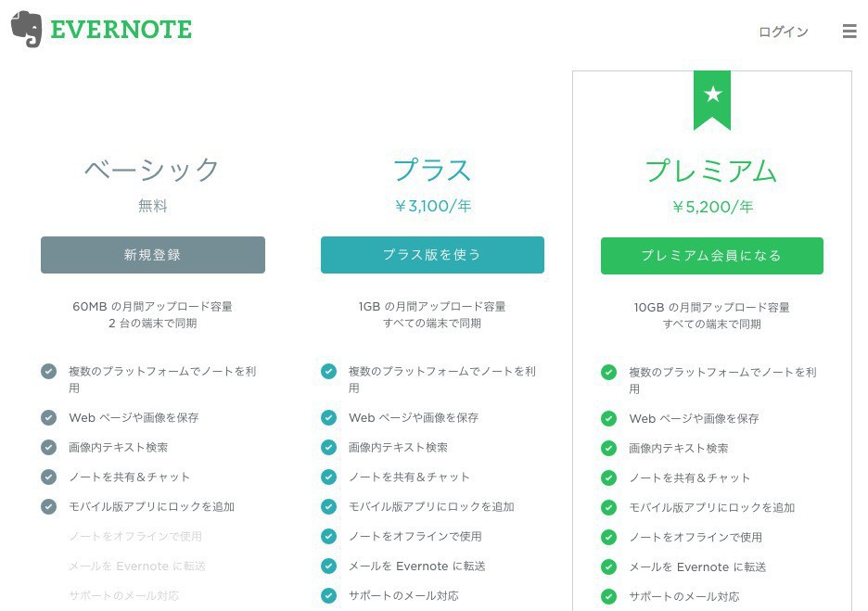868x611 pixels.
Task: Click Basic plan checkmark for モバイル版アプリにロックを追加
Action: (49, 506)
